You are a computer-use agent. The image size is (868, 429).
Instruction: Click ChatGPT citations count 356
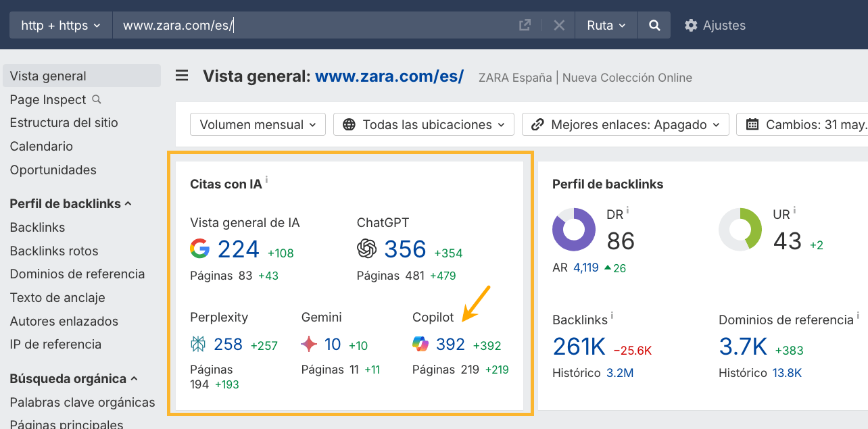[x=405, y=249]
